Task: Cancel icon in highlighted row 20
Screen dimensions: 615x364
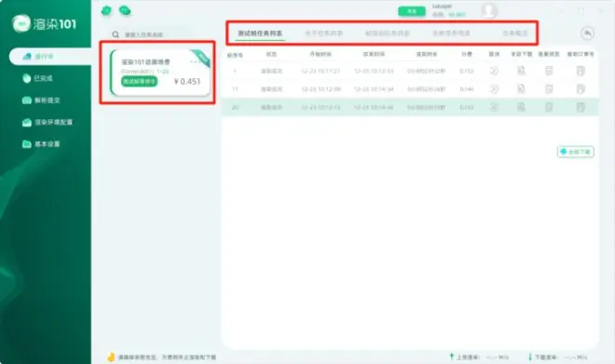Action: (x=494, y=107)
